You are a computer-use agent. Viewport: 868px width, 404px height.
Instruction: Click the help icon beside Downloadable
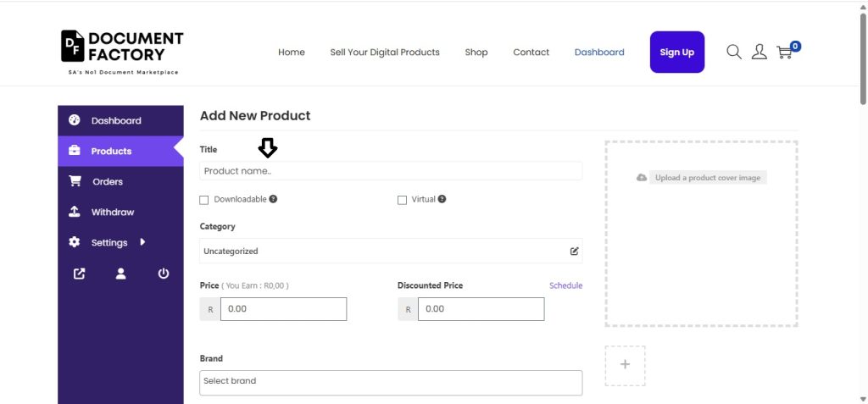point(273,199)
